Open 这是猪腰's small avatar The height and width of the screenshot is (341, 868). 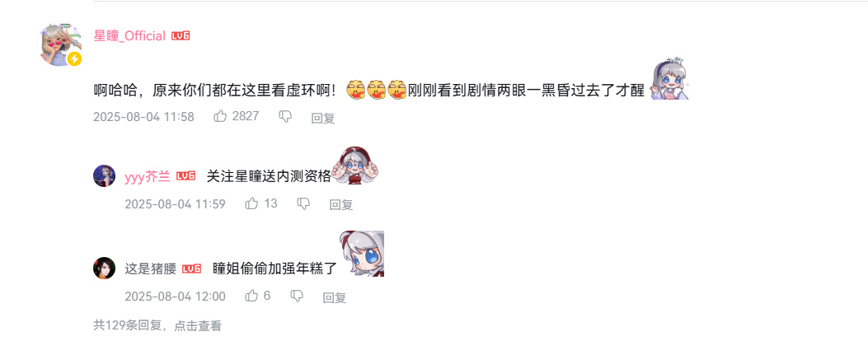click(x=104, y=269)
